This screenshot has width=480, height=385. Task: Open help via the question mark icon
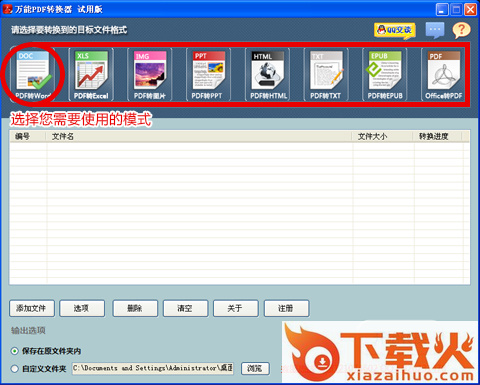461,30
